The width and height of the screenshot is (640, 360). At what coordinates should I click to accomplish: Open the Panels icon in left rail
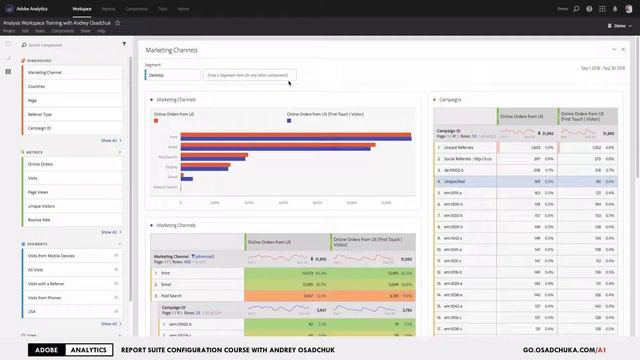(8, 44)
